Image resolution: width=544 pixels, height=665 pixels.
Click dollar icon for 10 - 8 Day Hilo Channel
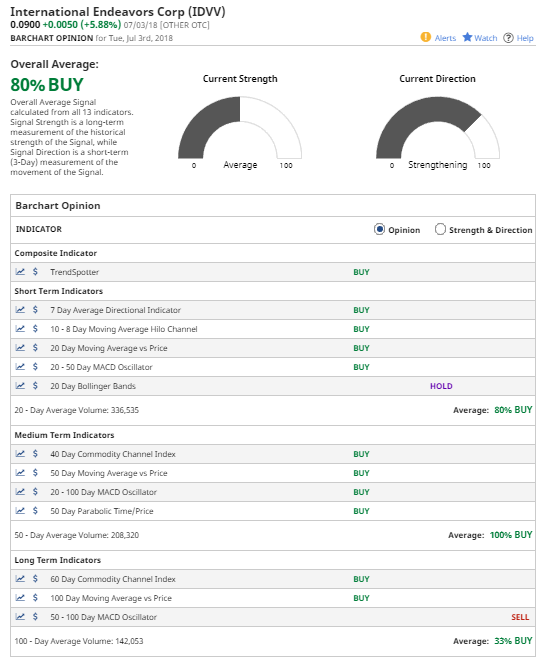(35, 329)
